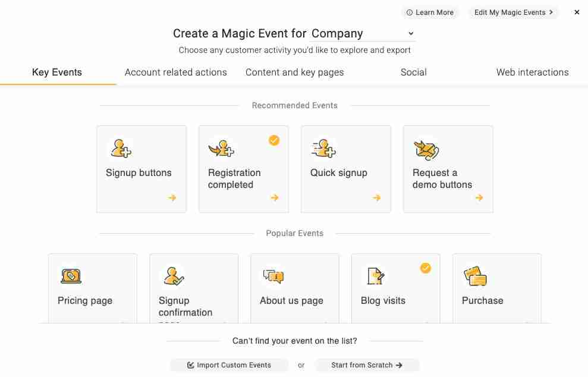Click the Import Custom Events button
The image size is (588, 377).
229,365
